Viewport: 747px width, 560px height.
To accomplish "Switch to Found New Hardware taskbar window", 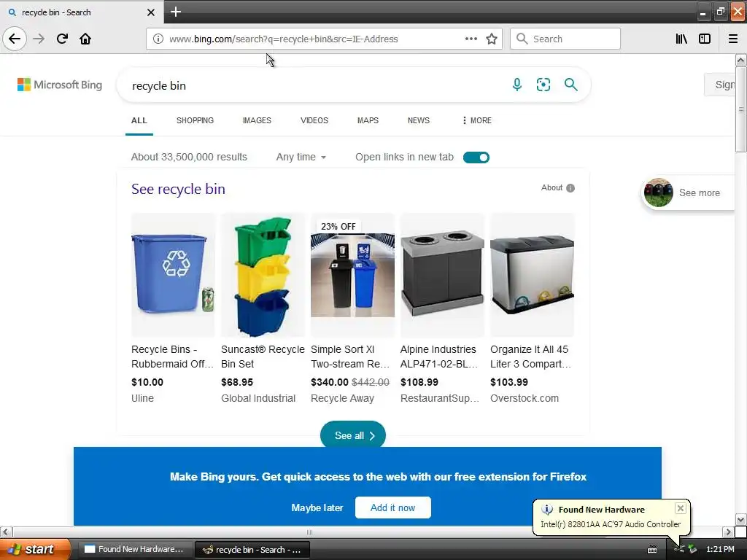I will 135,549.
